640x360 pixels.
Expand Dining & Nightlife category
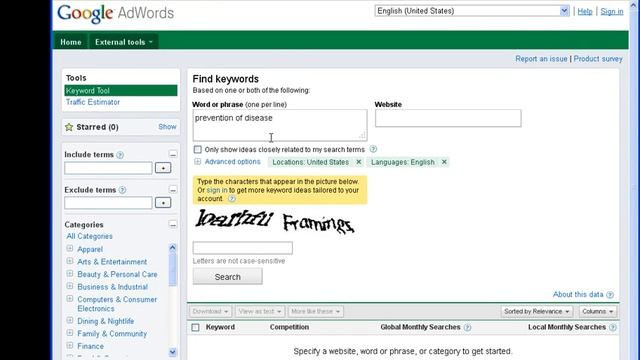tap(70, 320)
